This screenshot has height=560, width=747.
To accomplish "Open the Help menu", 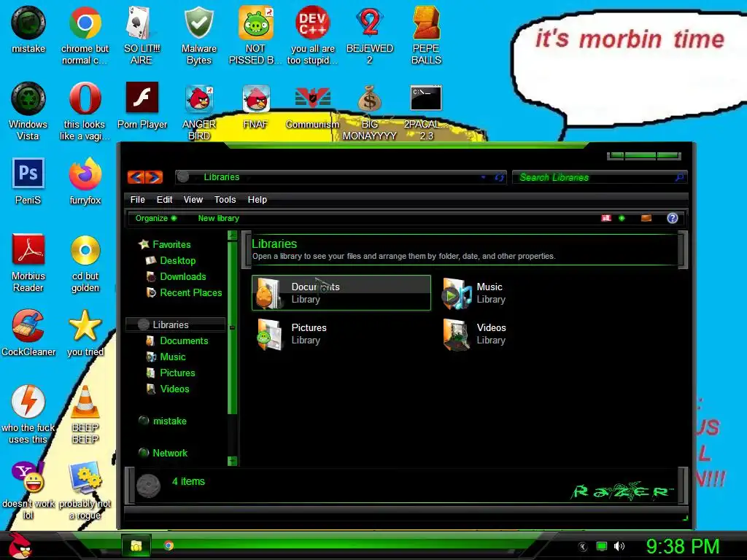I will point(258,200).
